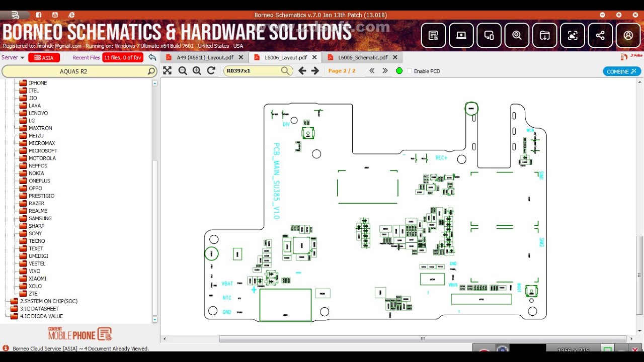Go to next component search result
The image size is (644, 362).
[x=315, y=71]
